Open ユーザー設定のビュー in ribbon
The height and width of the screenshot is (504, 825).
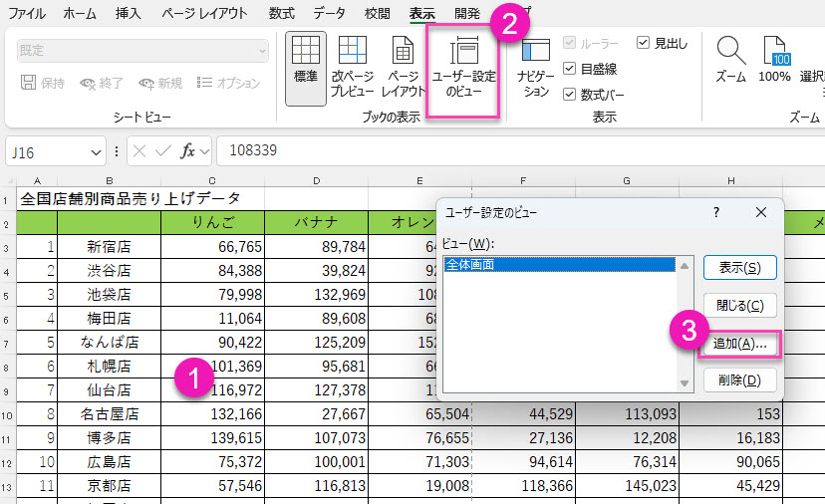pyautogui.click(x=463, y=68)
